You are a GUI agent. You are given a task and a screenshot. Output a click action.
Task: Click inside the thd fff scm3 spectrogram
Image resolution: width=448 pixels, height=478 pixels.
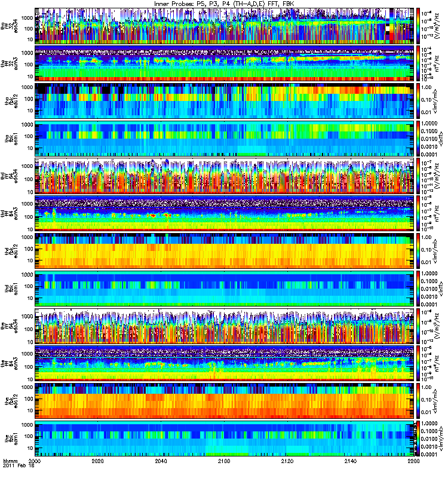224,213
